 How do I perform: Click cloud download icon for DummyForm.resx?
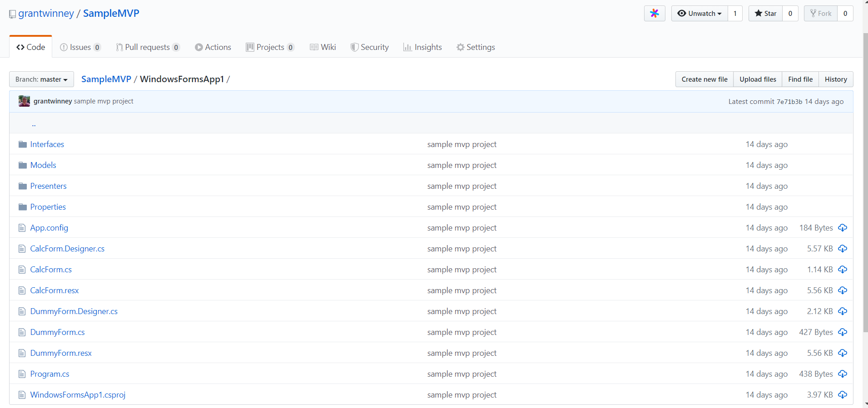pos(843,353)
